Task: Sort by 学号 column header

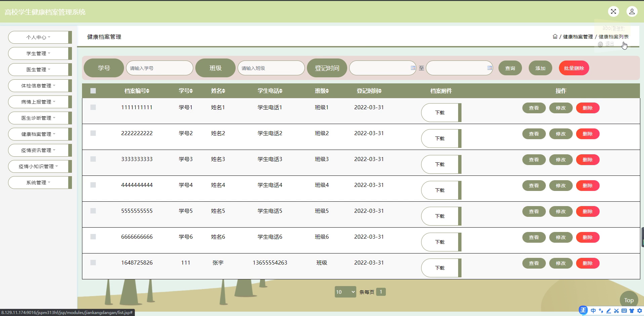Action: pos(186,91)
